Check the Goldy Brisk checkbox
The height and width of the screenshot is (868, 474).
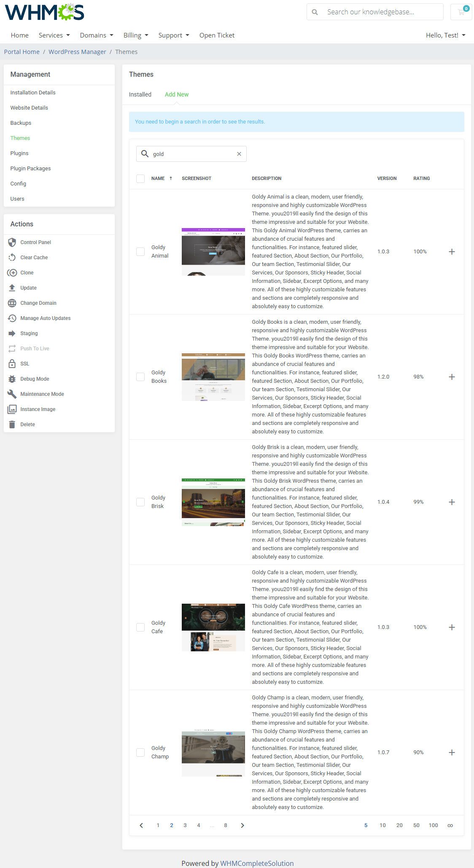pyautogui.click(x=140, y=502)
